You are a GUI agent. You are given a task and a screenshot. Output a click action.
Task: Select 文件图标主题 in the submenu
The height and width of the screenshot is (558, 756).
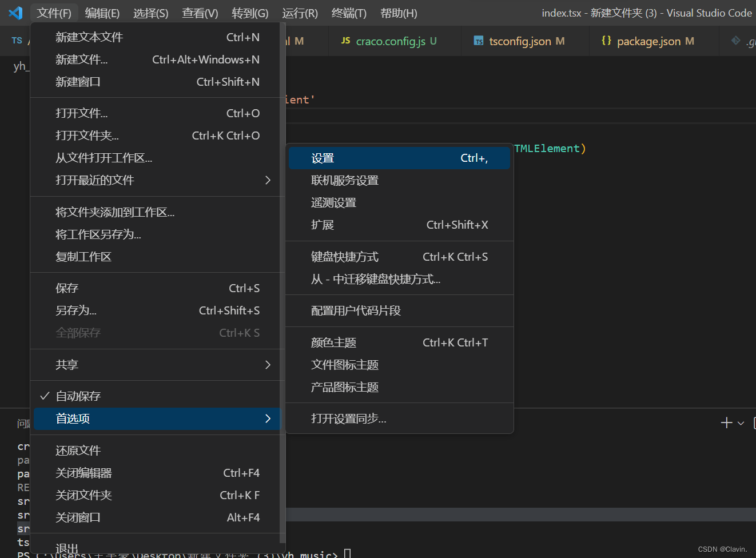click(x=399, y=365)
